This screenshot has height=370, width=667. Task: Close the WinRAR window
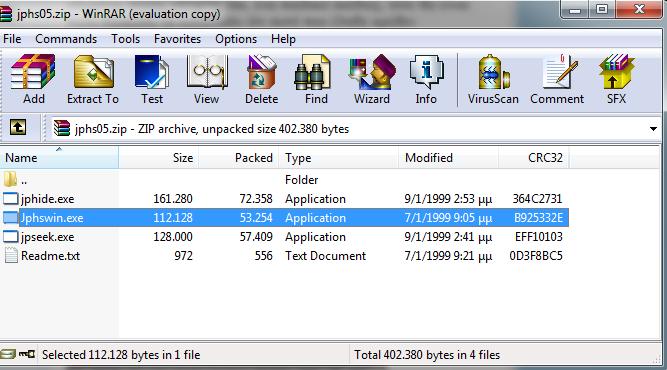639,9
